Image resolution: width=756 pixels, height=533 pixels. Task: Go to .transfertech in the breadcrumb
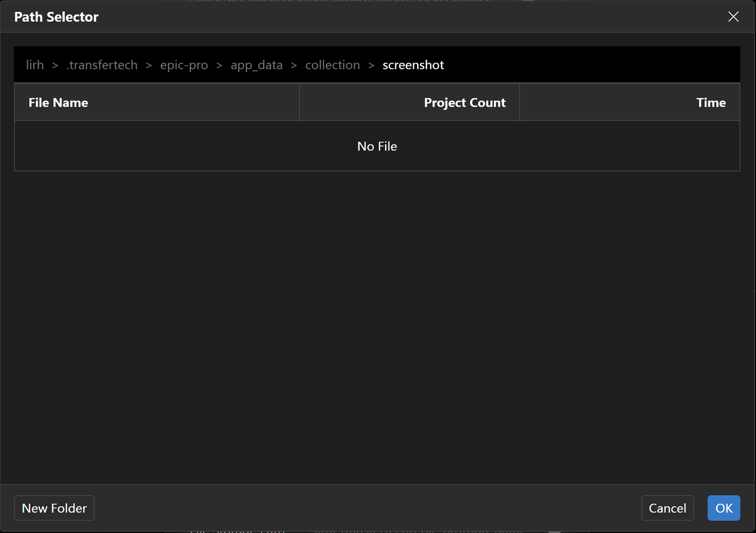coord(102,65)
